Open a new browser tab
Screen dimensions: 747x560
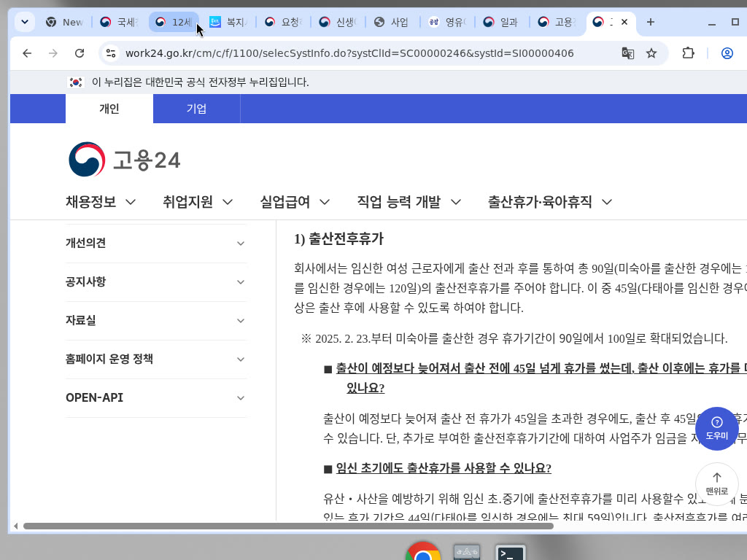pyautogui.click(x=650, y=22)
